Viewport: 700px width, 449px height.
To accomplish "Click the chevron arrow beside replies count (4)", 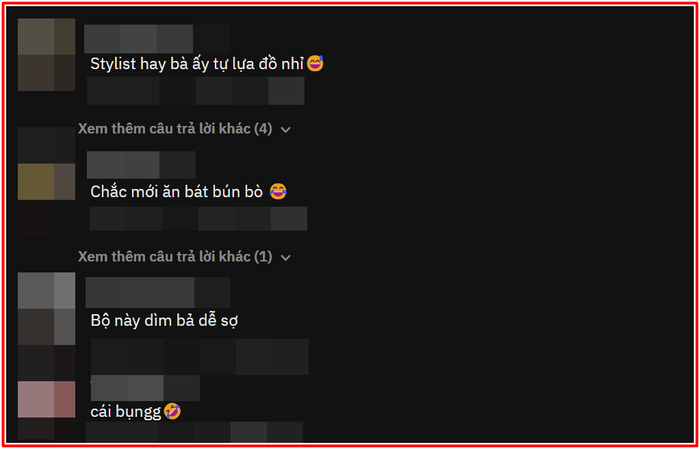I will coord(286,130).
